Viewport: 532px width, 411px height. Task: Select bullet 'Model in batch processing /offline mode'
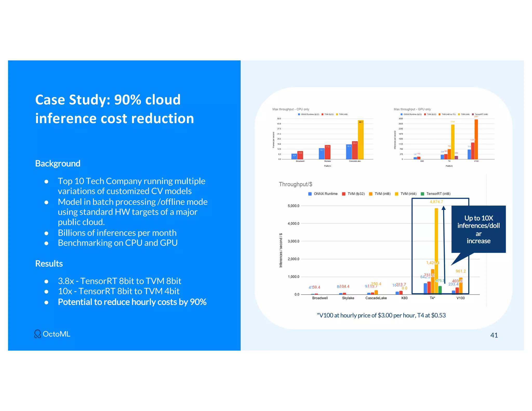click(132, 212)
